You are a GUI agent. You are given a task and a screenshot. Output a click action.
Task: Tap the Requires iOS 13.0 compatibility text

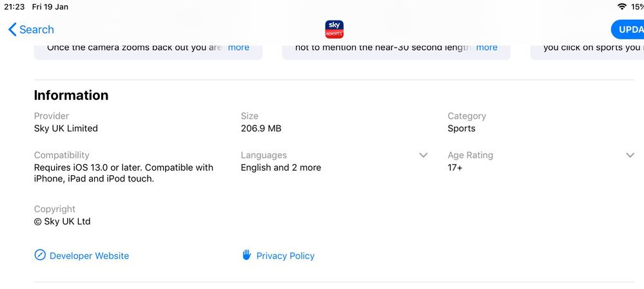click(x=124, y=173)
